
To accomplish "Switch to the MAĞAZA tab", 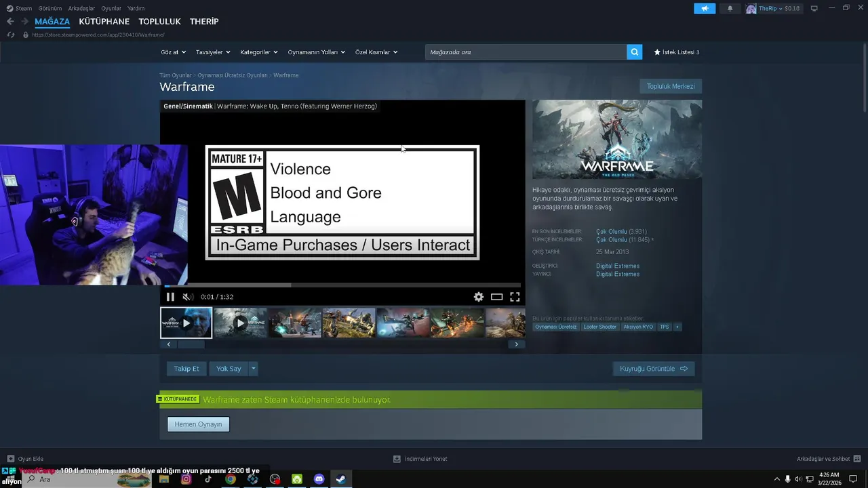I will pyautogui.click(x=52, y=22).
